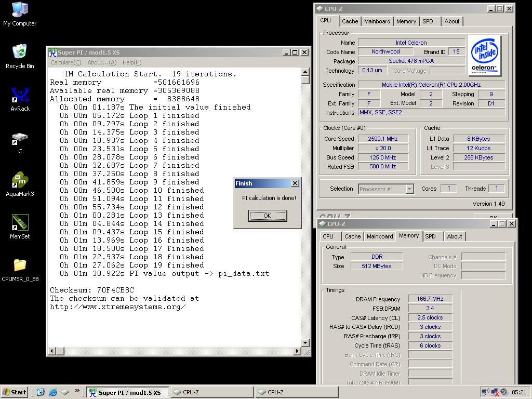Switch to Cache tab in upper CPU-Z
The width and height of the screenshot is (532, 399).
click(x=350, y=21)
